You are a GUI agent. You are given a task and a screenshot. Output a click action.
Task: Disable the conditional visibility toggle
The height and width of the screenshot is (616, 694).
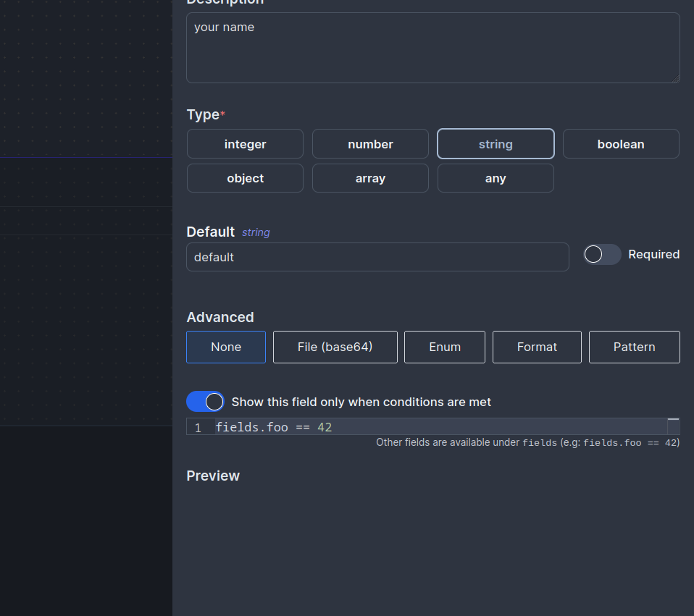205,401
